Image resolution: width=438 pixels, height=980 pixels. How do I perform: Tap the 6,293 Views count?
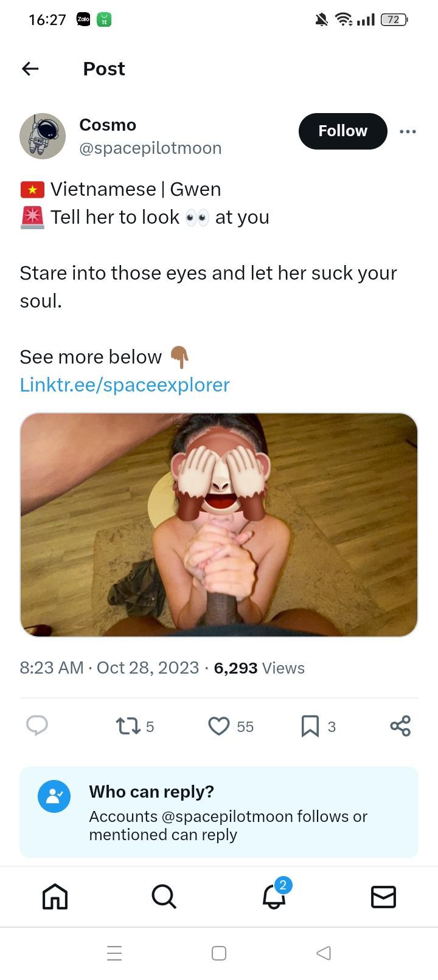[x=259, y=668]
